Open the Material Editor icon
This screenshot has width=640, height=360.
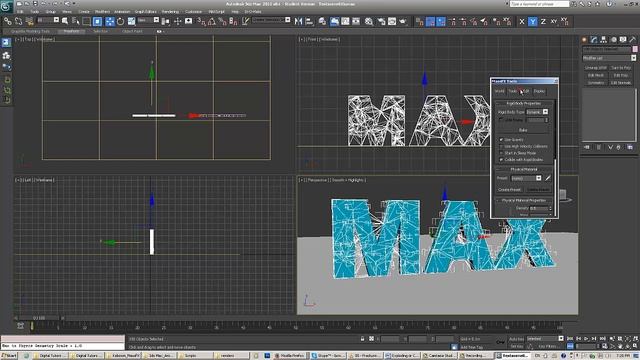[369, 21]
